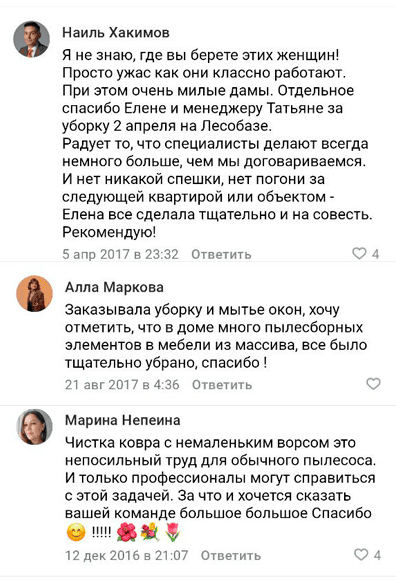Click Ответить under Алла Маркова's comment
This screenshot has height=580, width=396.
point(222,384)
